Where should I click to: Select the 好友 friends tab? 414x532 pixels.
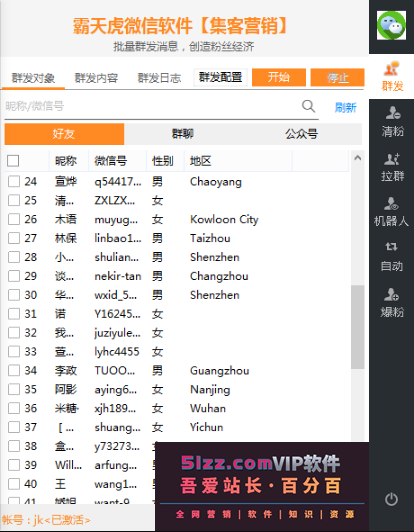point(64,134)
